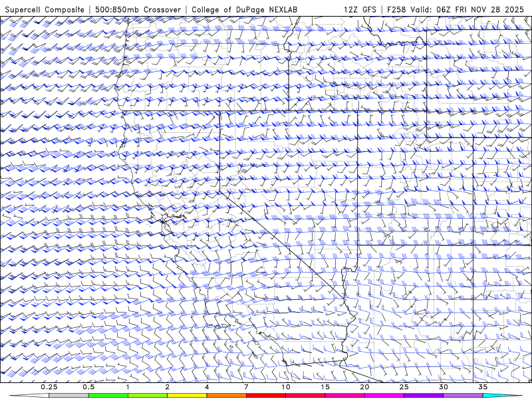532x399 pixels.
Task: Click the '35' legend value
Action: coord(483,387)
